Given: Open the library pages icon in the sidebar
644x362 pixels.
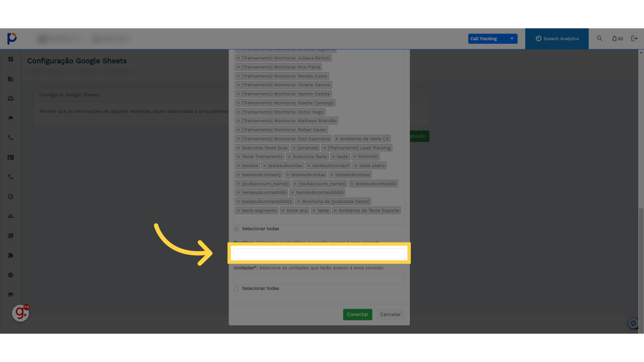Looking at the screenshot, I should point(11,236).
